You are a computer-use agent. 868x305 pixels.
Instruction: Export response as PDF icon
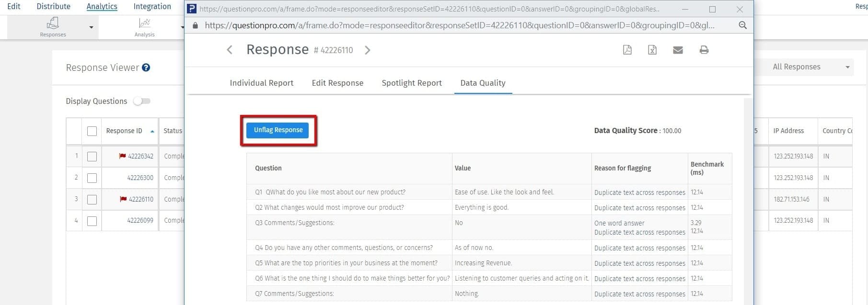click(627, 50)
